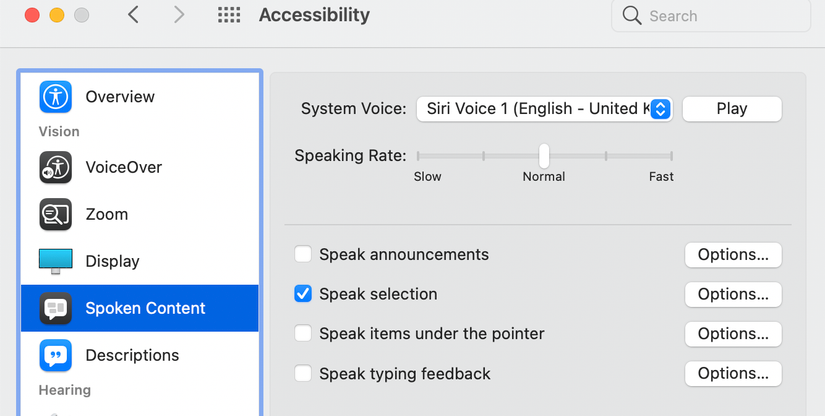
Task: Click the Accessibility window title
Action: (x=314, y=15)
